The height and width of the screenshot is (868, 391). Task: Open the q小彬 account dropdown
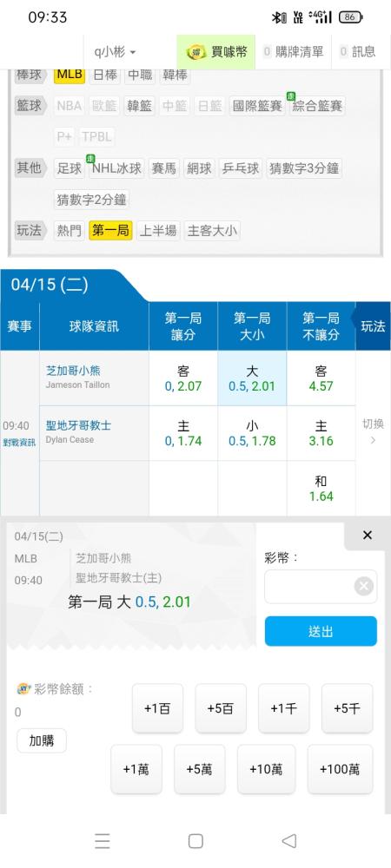pos(115,52)
